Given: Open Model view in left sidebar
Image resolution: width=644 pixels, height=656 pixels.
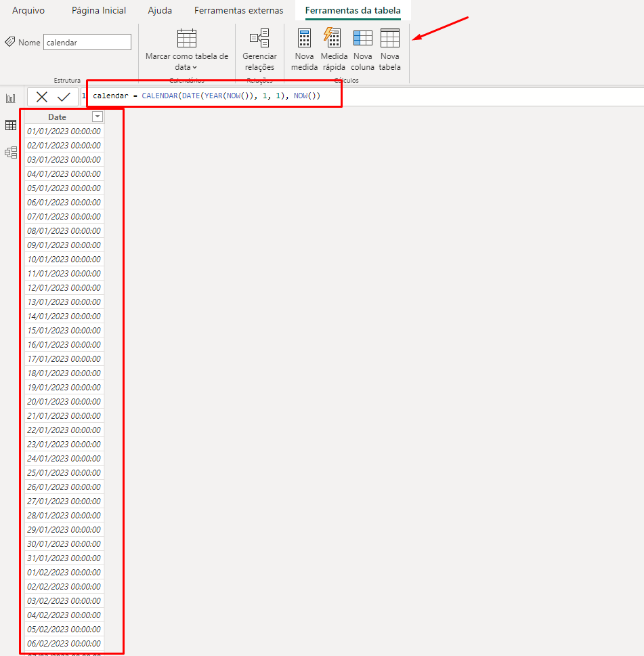Looking at the screenshot, I should tap(11, 152).
